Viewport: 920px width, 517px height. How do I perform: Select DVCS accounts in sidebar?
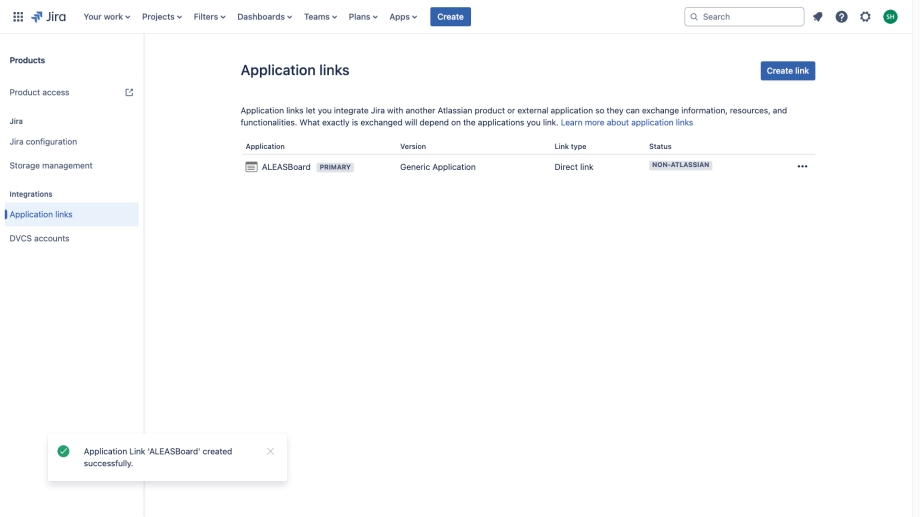coord(39,238)
